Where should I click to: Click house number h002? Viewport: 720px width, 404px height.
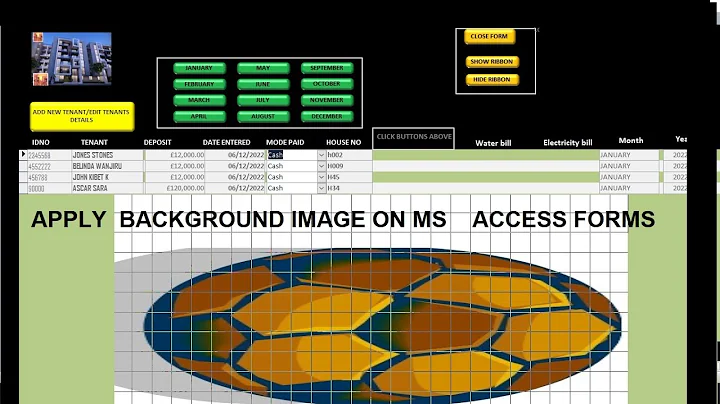349,155
